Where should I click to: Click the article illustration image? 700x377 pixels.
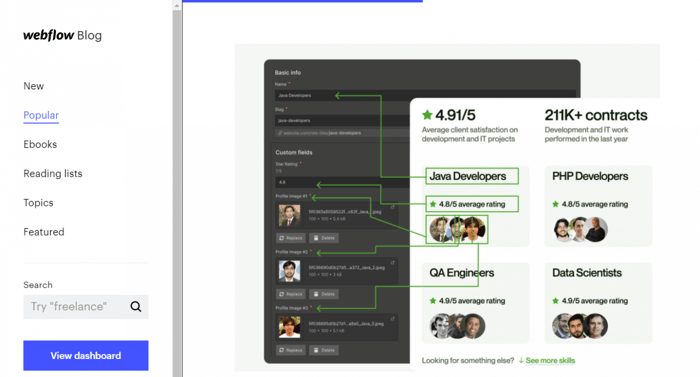click(x=447, y=208)
